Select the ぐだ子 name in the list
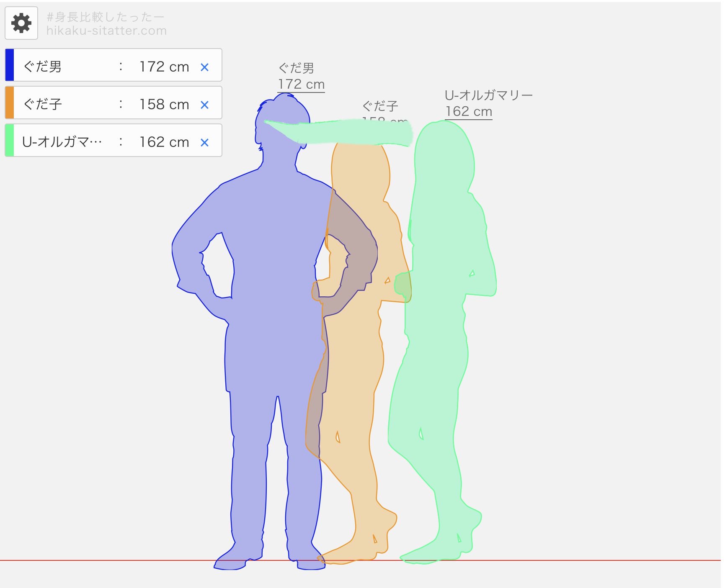Screen dimensions: 725x588 (43, 104)
